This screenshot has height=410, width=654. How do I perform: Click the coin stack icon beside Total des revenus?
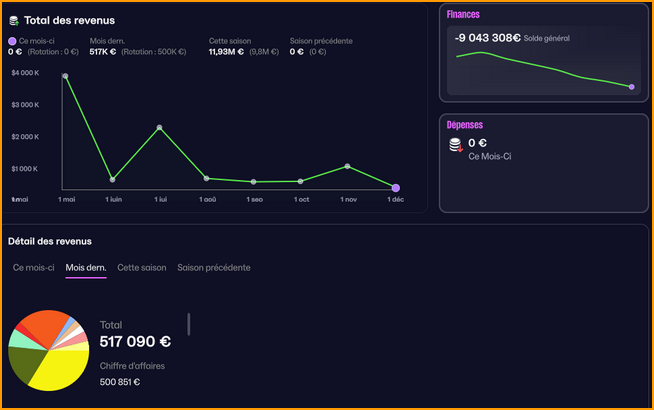click(x=14, y=20)
